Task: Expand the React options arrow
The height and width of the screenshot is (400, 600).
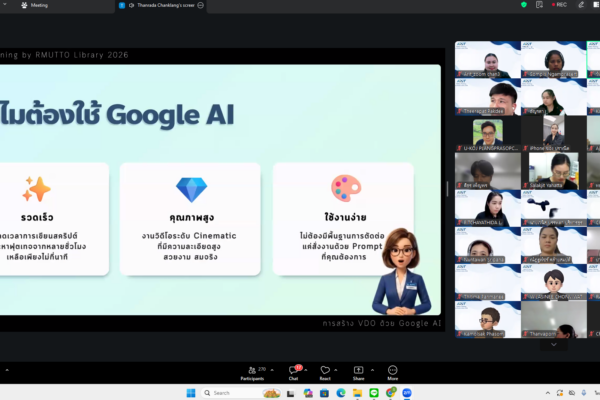Action: click(336, 370)
